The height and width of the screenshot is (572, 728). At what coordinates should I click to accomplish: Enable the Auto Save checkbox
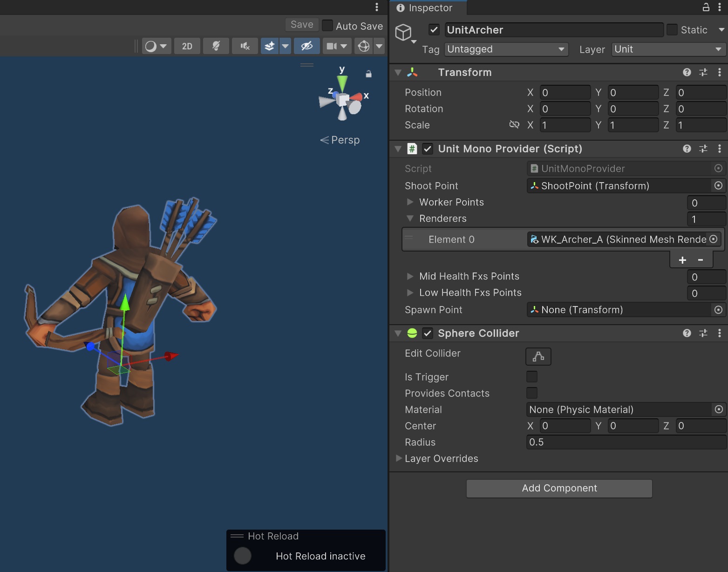click(327, 26)
